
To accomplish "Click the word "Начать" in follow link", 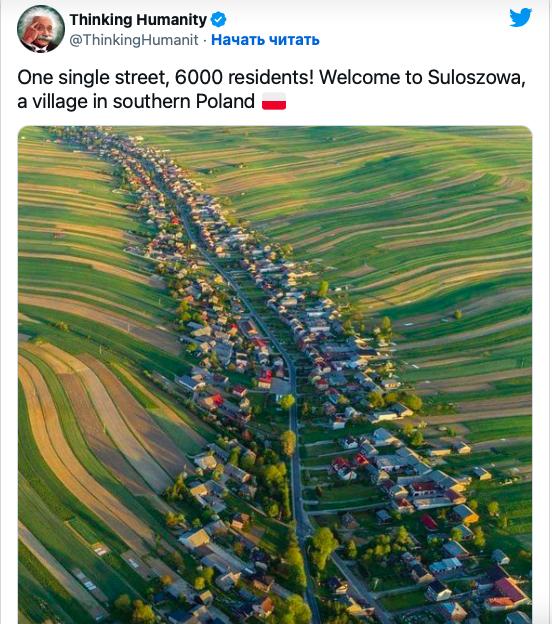I will click(x=238, y=40).
